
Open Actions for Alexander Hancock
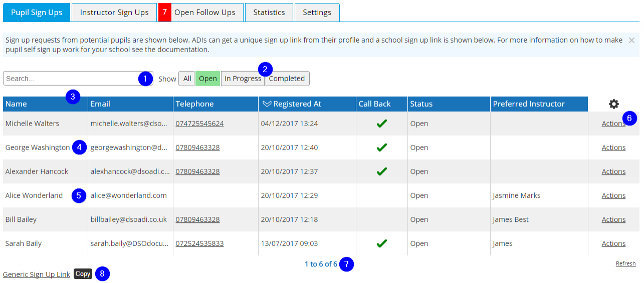pyautogui.click(x=613, y=171)
